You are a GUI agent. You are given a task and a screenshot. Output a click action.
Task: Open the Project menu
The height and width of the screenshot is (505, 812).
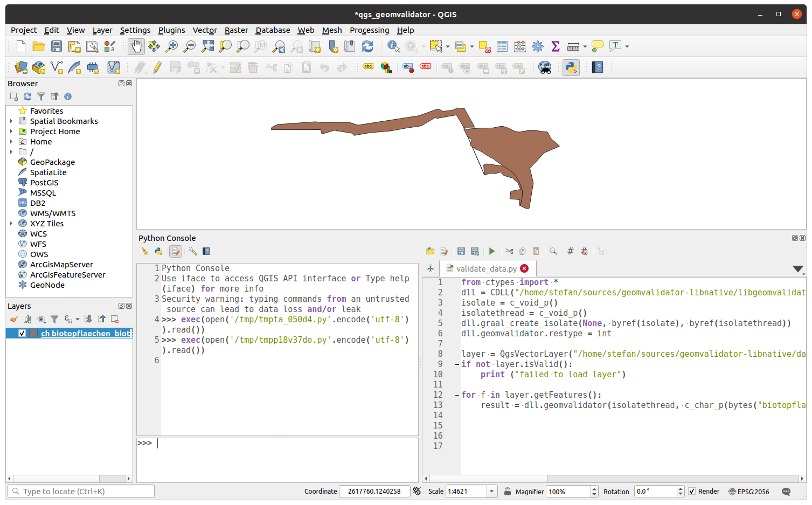[x=24, y=30]
